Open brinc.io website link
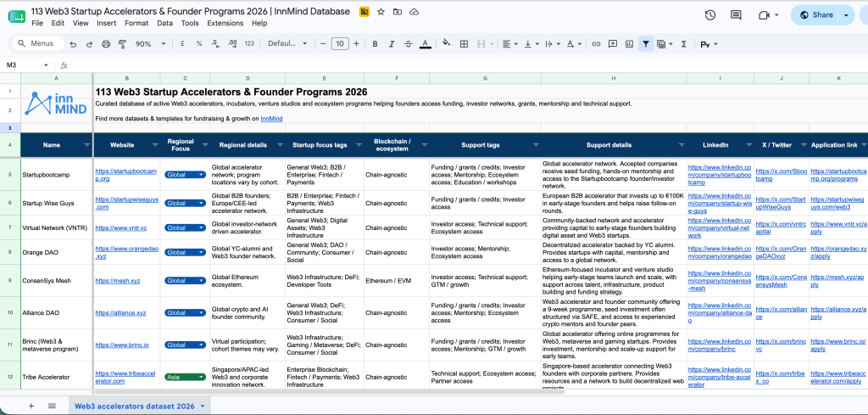The image size is (868, 415). coord(122,345)
